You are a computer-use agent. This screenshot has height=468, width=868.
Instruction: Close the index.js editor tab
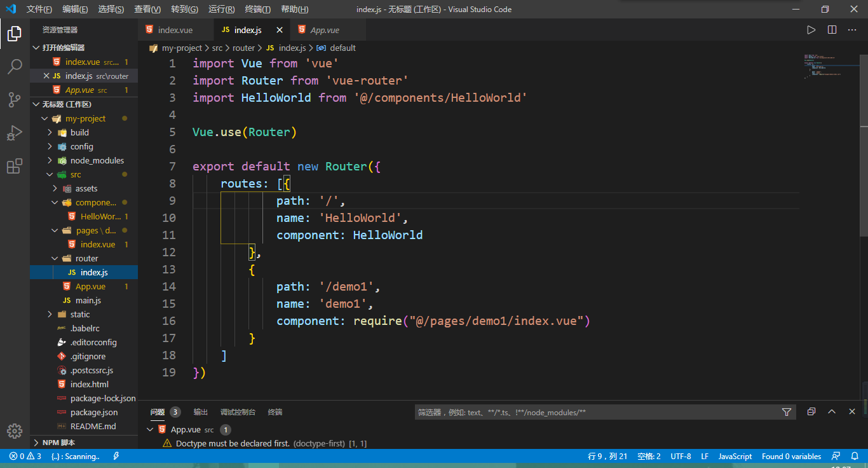pos(280,30)
